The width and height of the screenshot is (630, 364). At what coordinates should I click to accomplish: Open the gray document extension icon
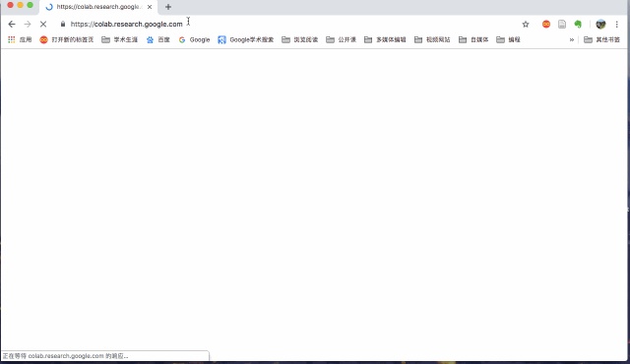[x=562, y=24]
